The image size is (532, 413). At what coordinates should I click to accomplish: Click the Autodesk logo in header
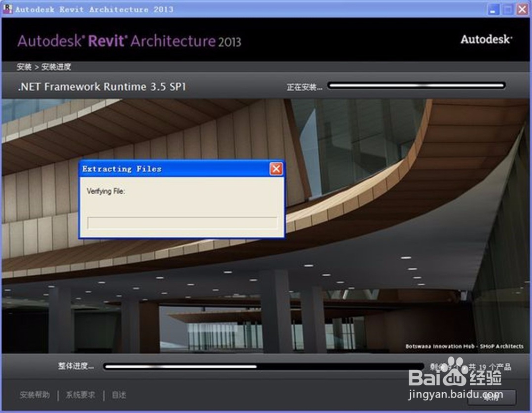(x=486, y=39)
